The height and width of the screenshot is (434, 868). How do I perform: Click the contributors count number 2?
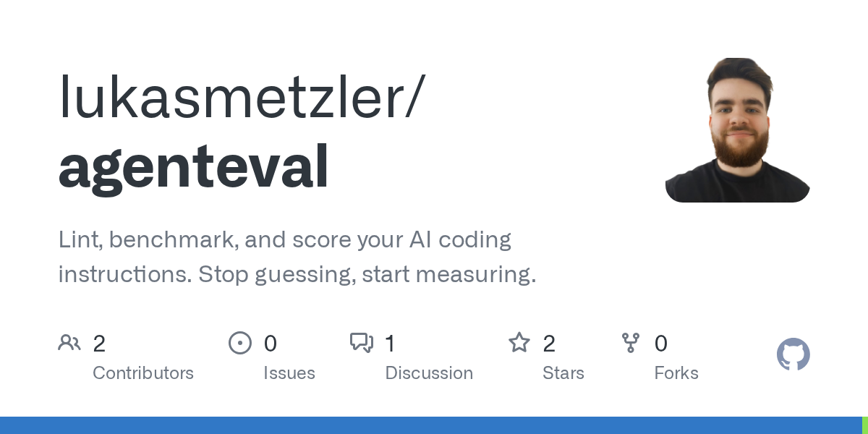click(99, 344)
